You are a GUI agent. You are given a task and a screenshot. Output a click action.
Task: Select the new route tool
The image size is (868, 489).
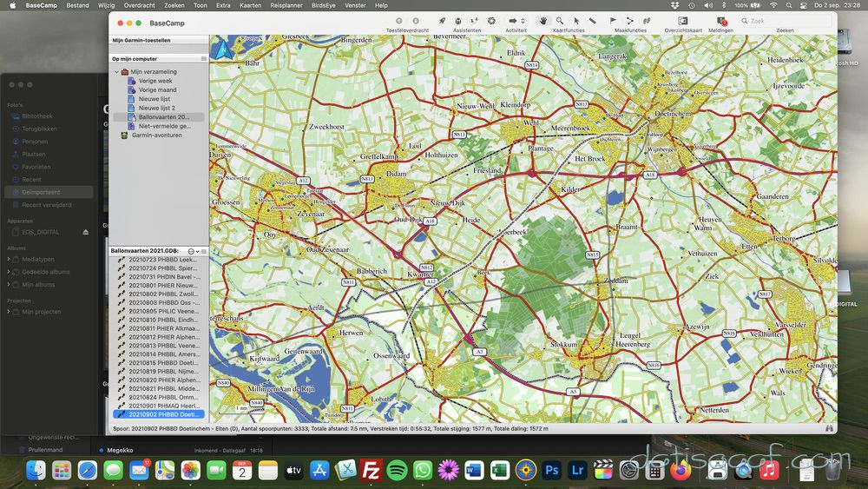point(630,21)
